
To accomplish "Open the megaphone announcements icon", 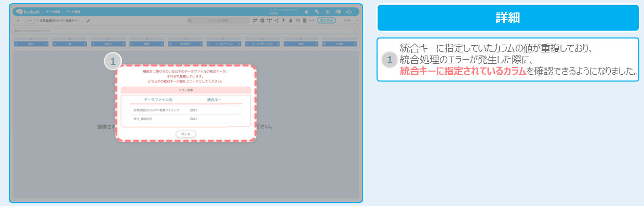I will point(338,11).
